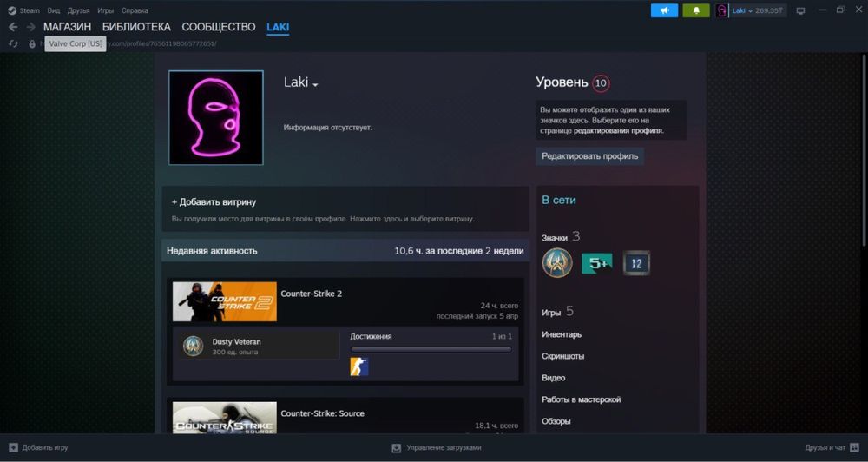Image resolution: width=868 pixels, height=462 pixels.
Task: Open the Инвентарь link
Action: pyautogui.click(x=562, y=334)
